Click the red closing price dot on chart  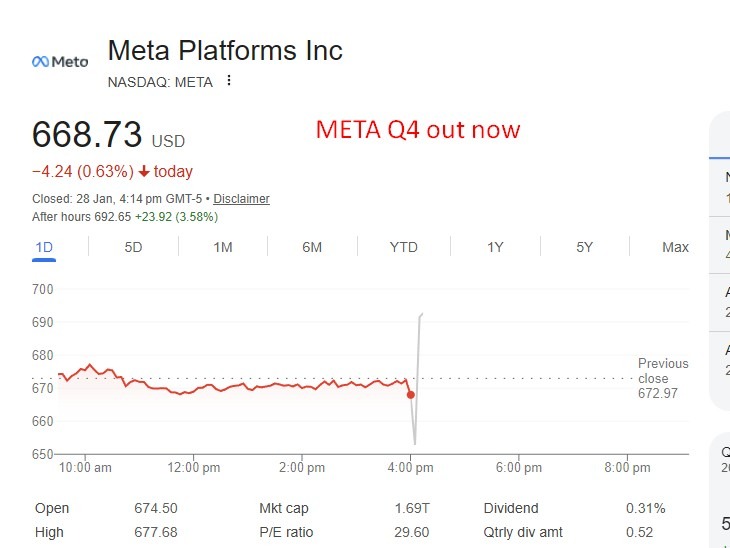tap(410, 395)
